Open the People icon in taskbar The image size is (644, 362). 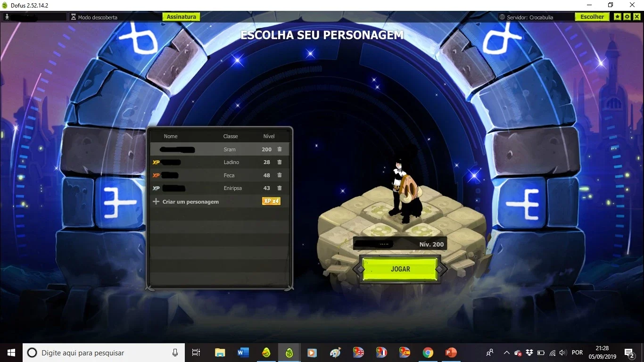[x=490, y=353]
